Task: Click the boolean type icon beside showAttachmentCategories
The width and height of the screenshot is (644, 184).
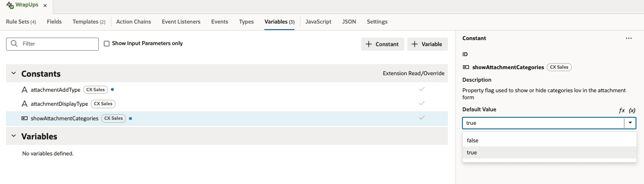Action: [x=25, y=118]
